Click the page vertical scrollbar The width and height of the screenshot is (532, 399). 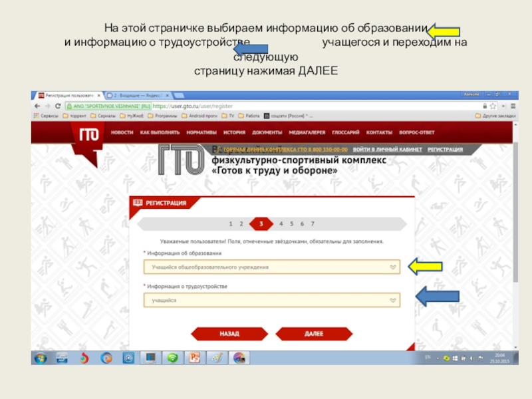516,212
